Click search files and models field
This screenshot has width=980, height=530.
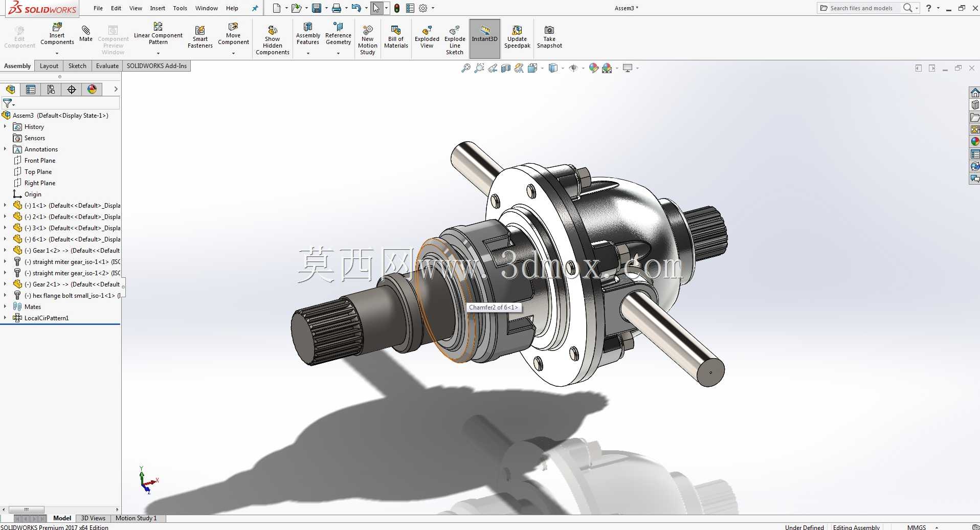pos(861,8)
